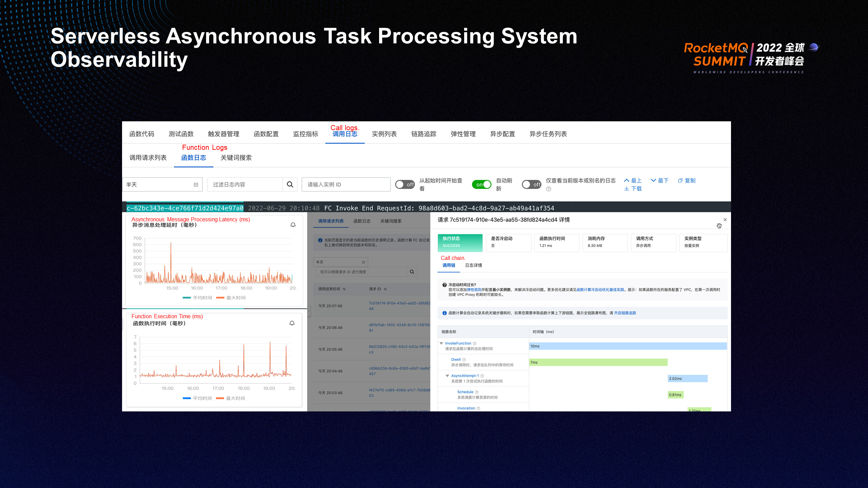Click the help icon under 仅查看当前版本或别名的日志
Image resolution: width=868 pixels, height=488 pixels.
(549, 189)
